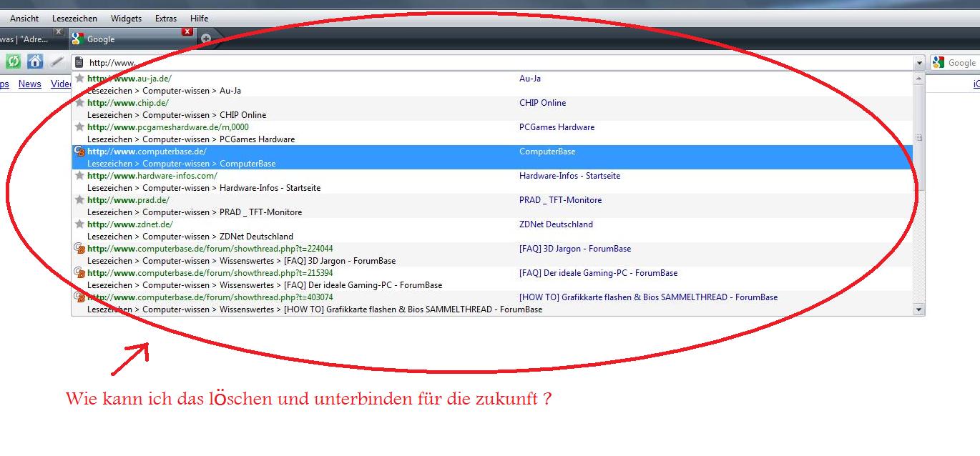Click suggestion list scrollbar up arrow
The image size is (980, 456).
tap(918, 78)
